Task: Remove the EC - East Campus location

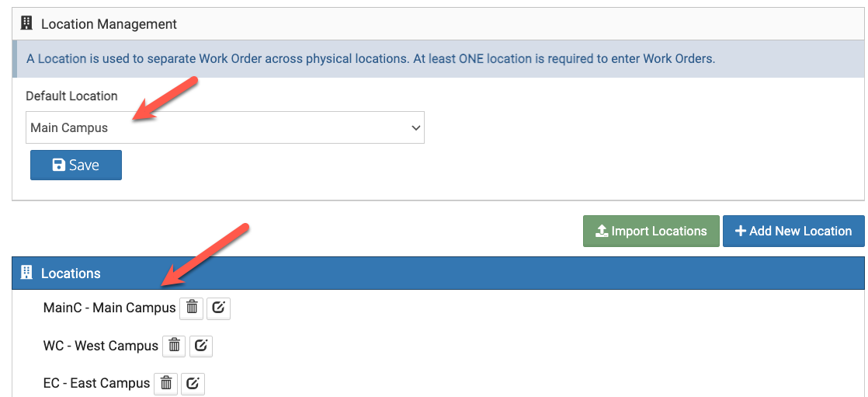Action: [166, 383]
